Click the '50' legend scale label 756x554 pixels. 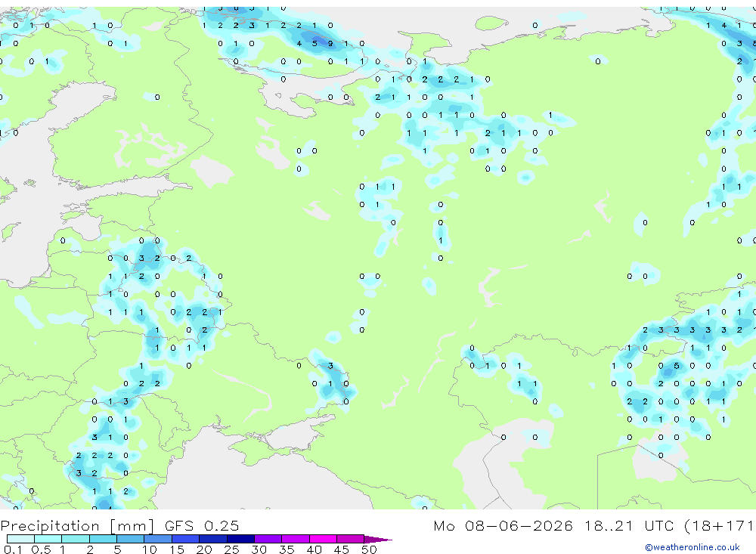click(369, 549)
